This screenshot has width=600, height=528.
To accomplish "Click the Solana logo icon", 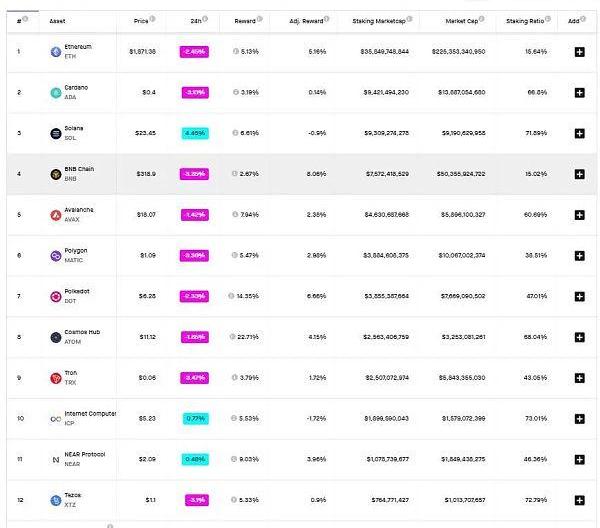I will click(x=56, y=133).
